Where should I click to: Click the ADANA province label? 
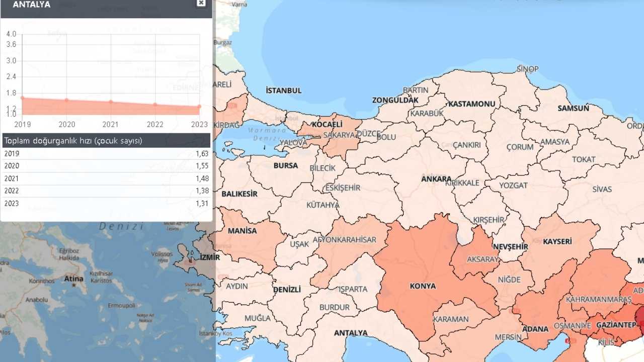pyautogui.click(x=535, y=328)
